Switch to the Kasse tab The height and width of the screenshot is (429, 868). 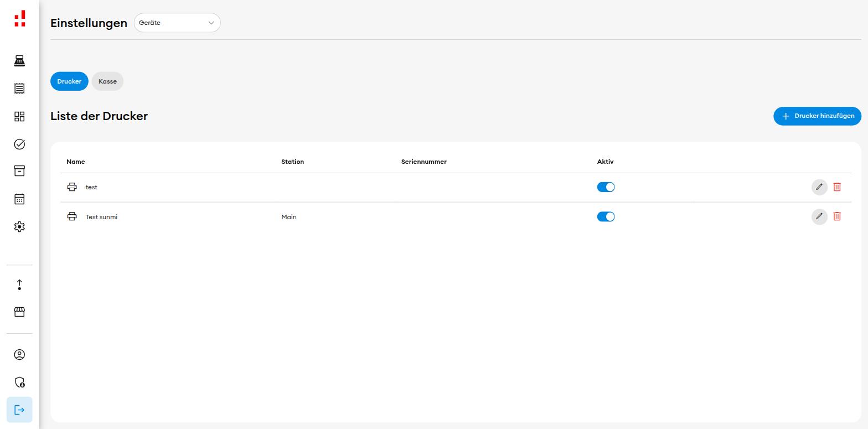pos(107,81)
